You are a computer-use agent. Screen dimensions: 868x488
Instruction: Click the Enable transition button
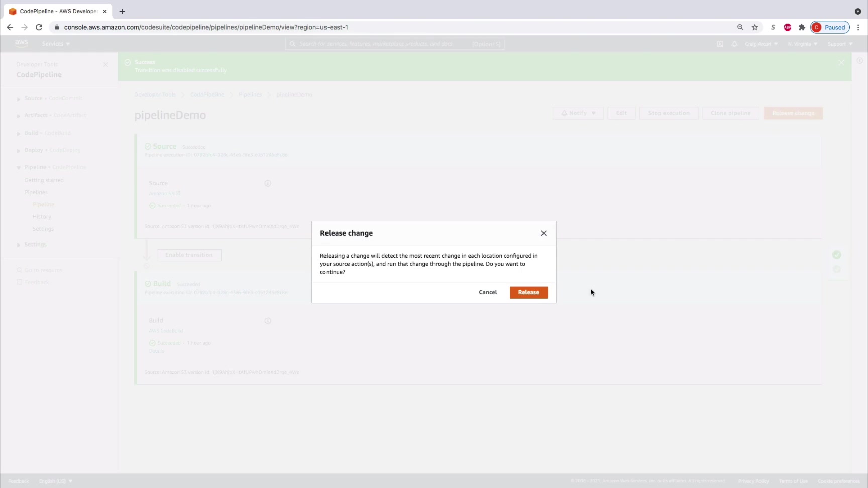click(x=189, y=255)
